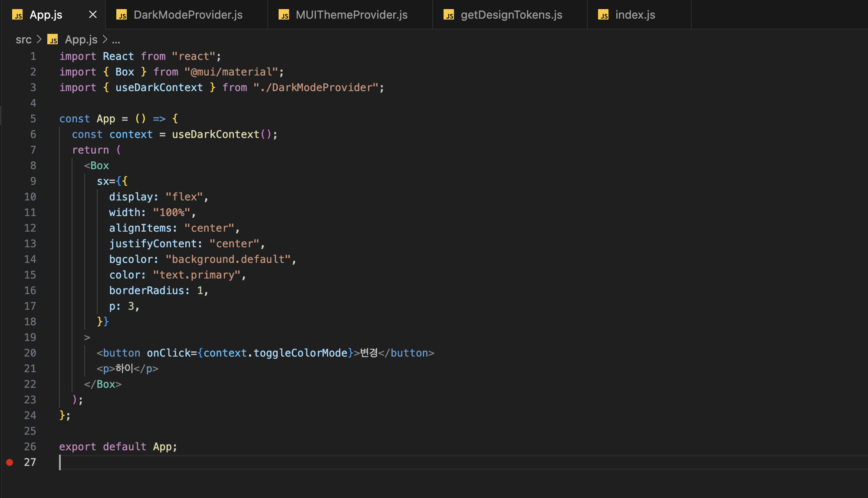This screenshot has height=498, width=868.
Task: Switch to the getDesignTokens.js tab
Action: coord(511,15)
